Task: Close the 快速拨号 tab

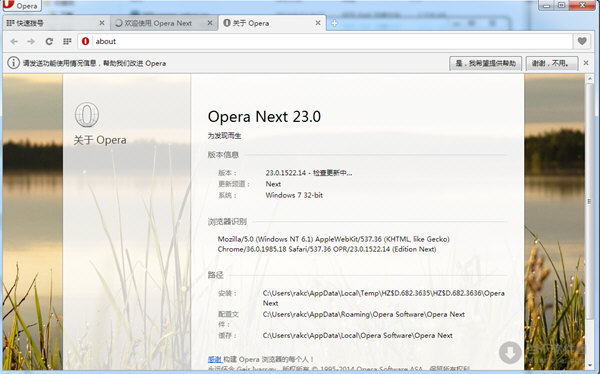Action: click(x=102, y=23)
